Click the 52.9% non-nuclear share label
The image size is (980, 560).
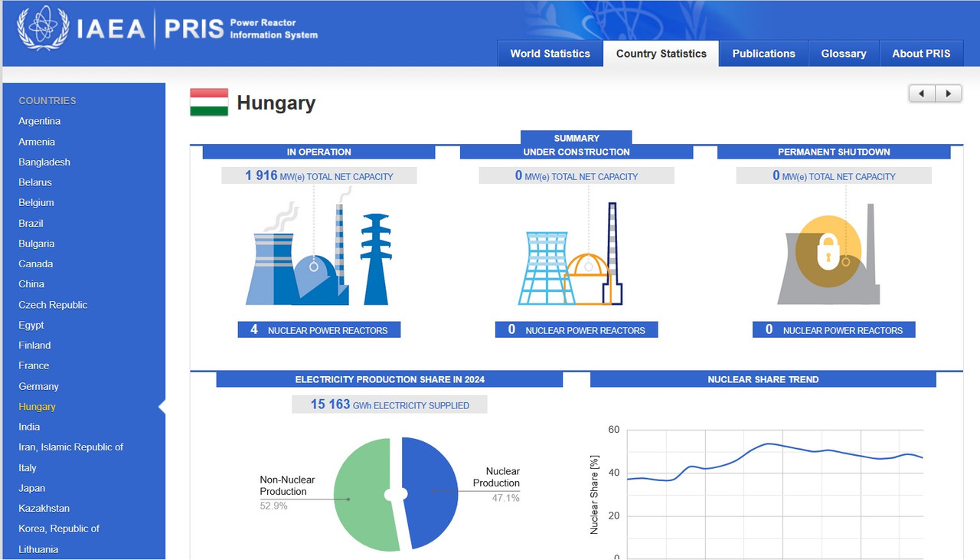pos(273,506)
